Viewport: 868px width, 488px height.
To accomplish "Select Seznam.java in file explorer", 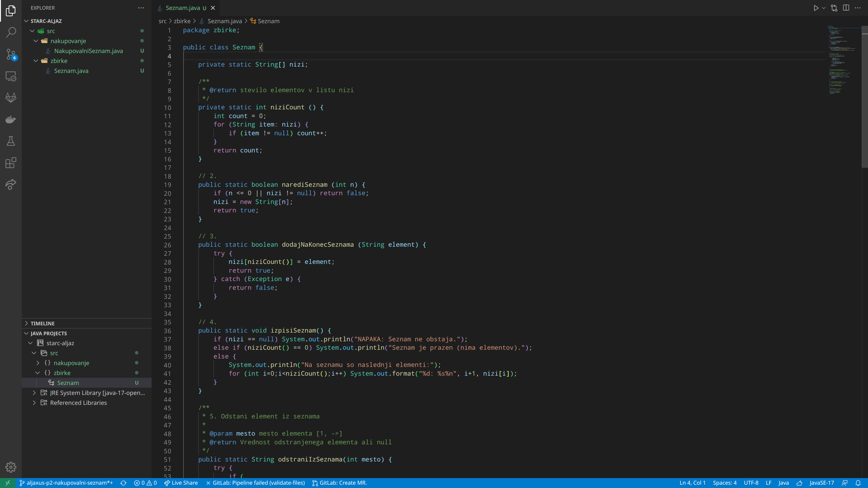I will click(x=86, y=71).
